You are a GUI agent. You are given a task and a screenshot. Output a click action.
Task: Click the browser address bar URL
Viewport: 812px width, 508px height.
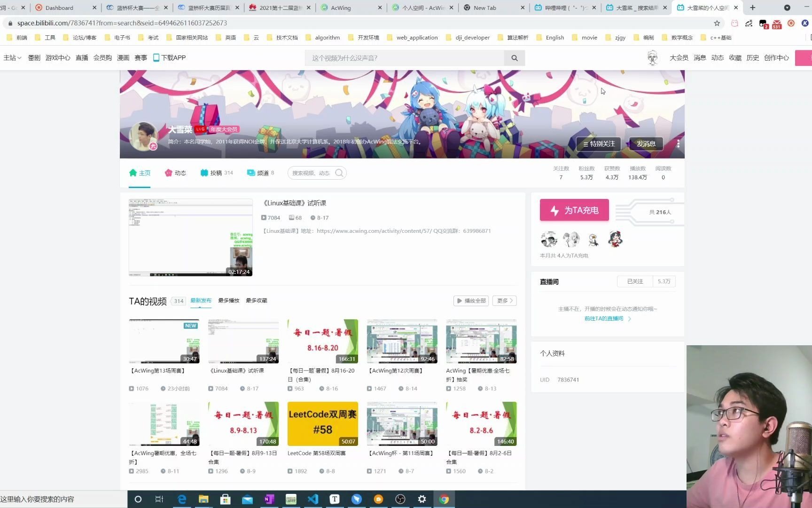pyautogui.click(x=122, y=23)
